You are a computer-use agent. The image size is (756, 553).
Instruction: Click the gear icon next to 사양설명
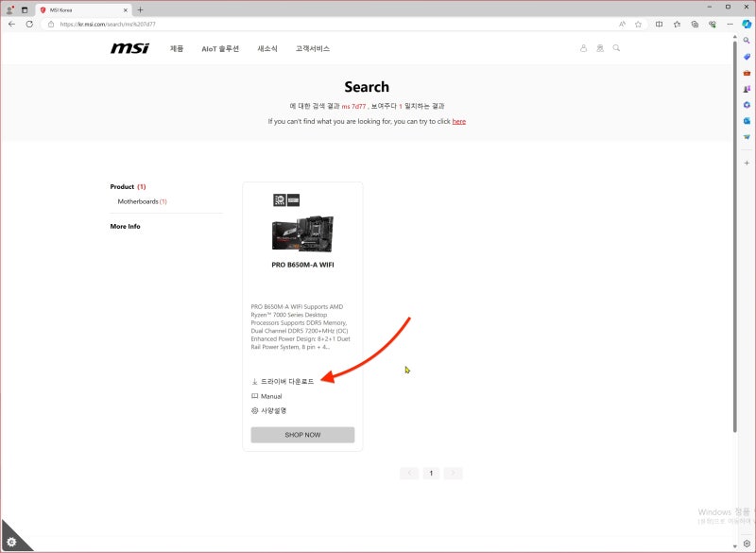coord(254,410)
